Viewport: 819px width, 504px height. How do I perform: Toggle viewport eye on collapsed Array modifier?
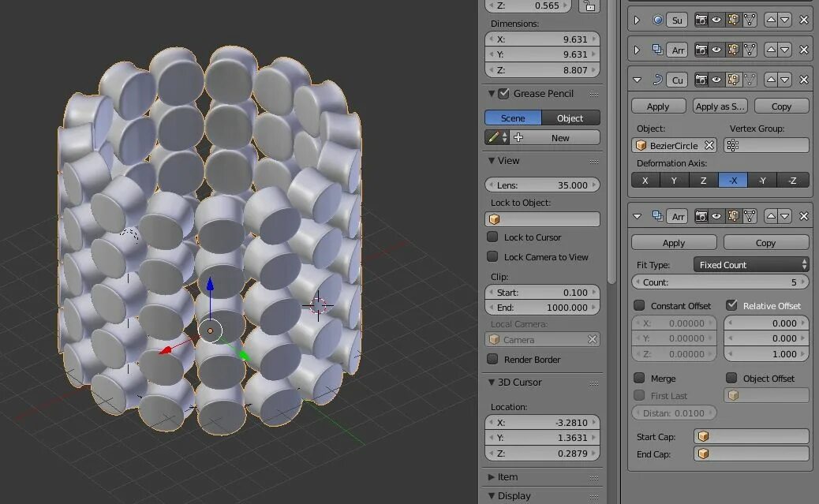tap(716, 50)
